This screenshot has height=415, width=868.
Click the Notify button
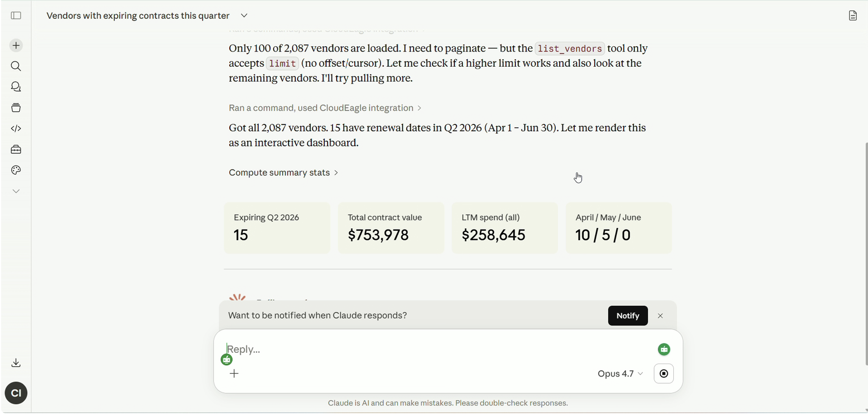click(628, 315)
